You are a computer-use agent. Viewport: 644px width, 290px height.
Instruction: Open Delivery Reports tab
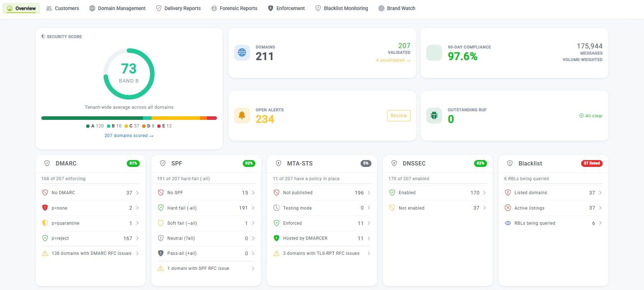(x=179, y=8)
